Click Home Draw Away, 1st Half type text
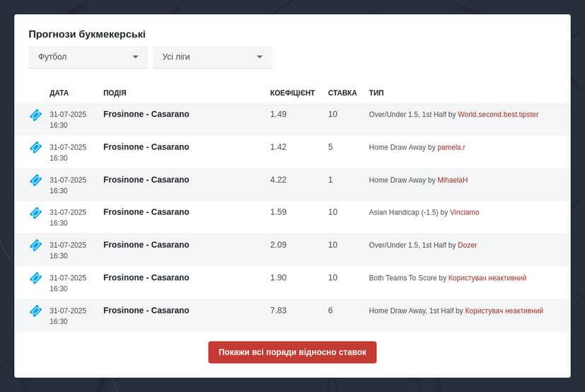585x392 pixels. click(411, 311)
